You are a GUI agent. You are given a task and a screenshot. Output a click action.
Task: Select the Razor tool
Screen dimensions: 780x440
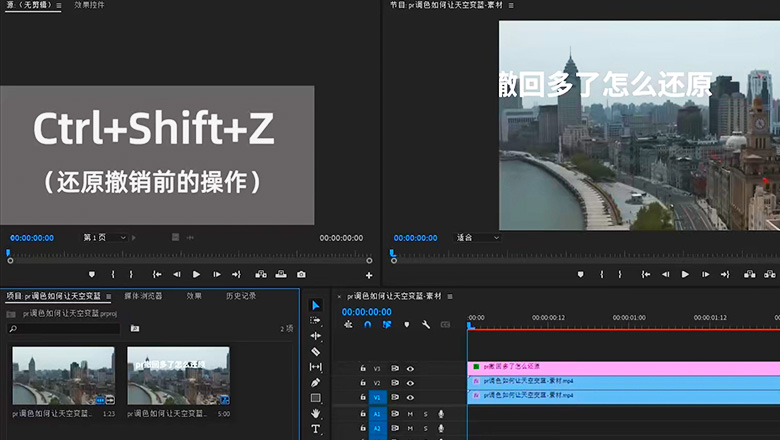pyautogui.click(x=315, y=352)
